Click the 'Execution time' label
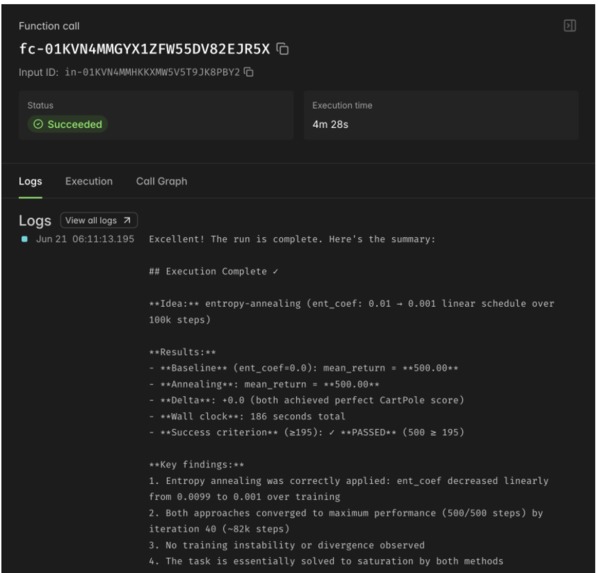This screenshot has width=598, height=573. tap(342, 105)
